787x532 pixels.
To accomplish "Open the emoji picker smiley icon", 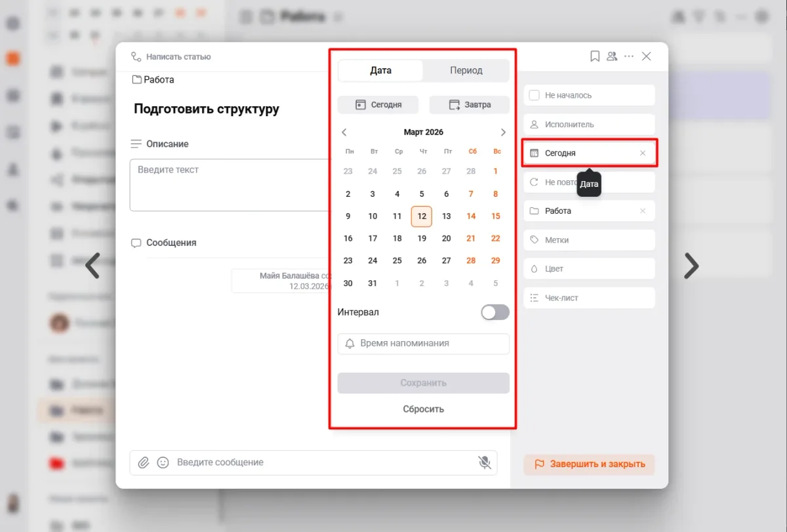I will click(163, 462).
